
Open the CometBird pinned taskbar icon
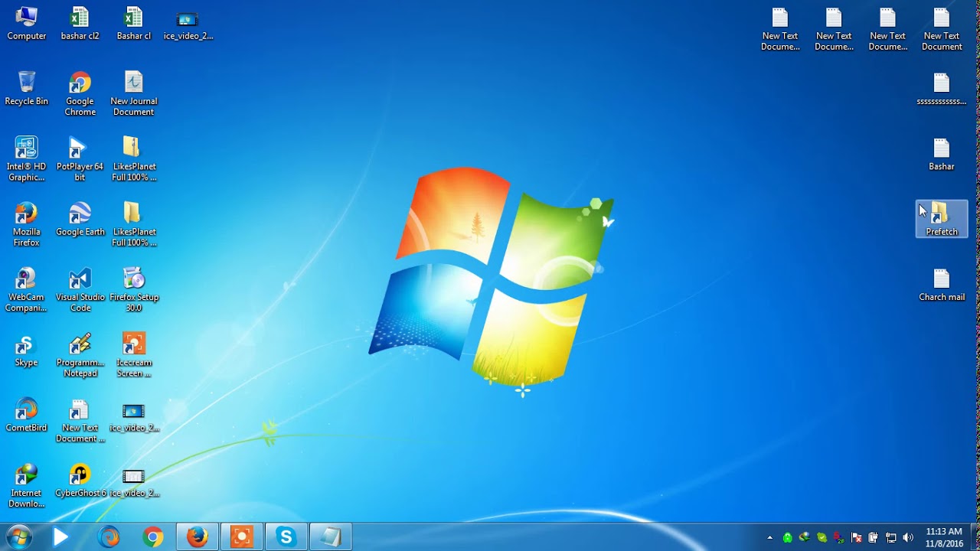tap(109, 537)
